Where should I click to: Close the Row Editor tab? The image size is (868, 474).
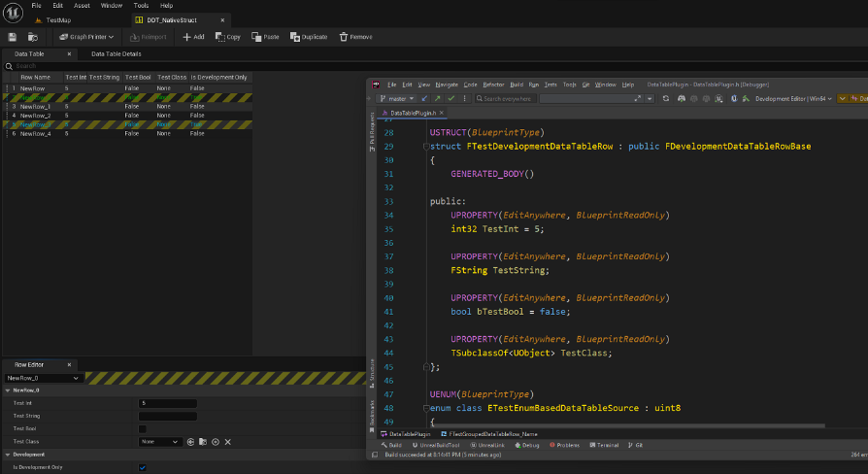tap(69, 365)
